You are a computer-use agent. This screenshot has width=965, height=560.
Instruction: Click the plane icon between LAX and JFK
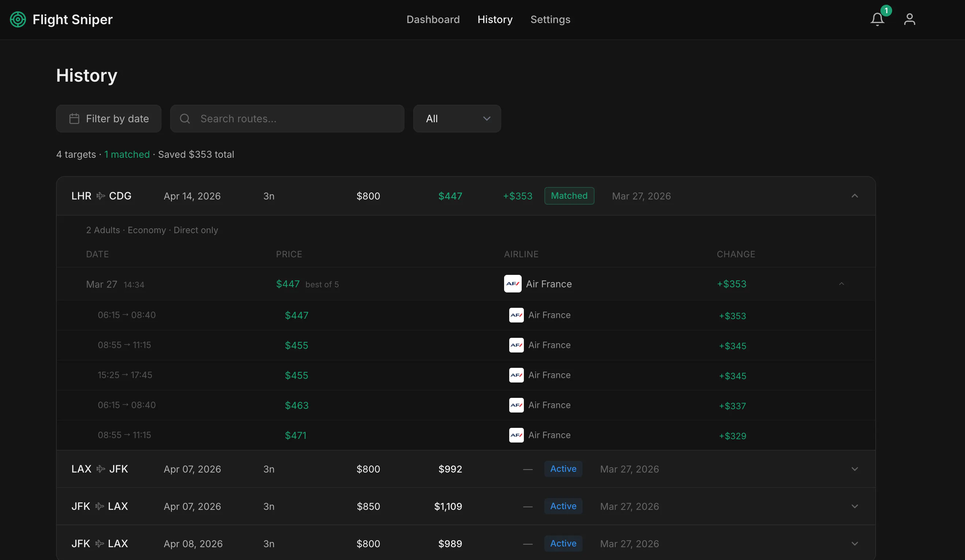pyautogui.click(x=100, y=469)
